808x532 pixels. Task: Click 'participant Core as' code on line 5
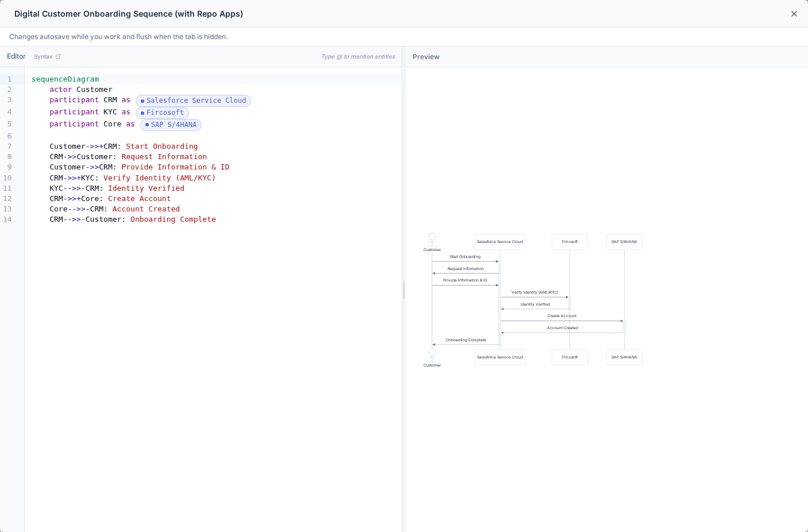coord(92,124)
